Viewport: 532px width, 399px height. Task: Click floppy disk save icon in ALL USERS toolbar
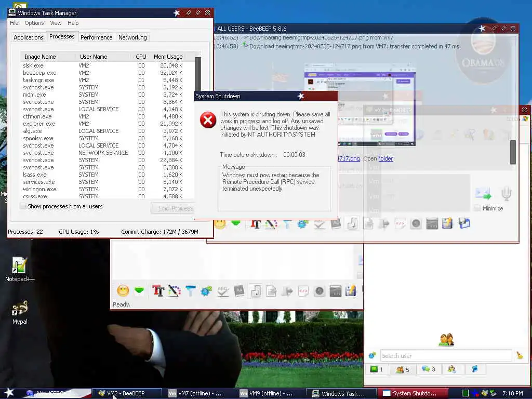[x=464, y=223]
